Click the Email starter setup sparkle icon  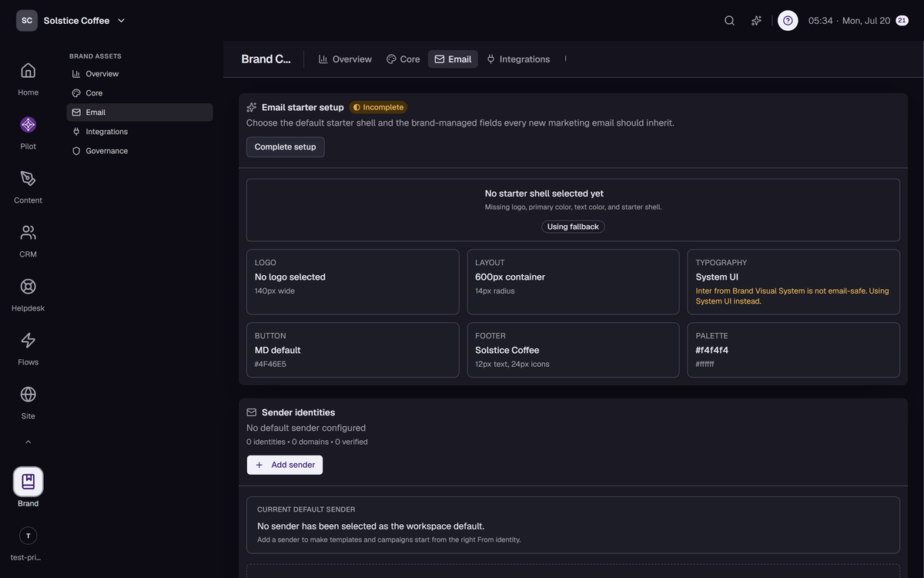click(x=252, y=107)
